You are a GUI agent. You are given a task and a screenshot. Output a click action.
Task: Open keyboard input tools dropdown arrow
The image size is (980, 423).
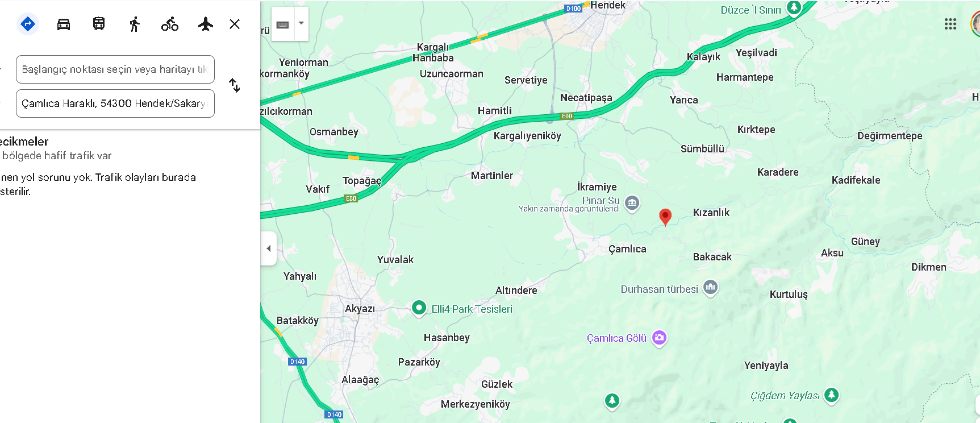tap(302, 24)
